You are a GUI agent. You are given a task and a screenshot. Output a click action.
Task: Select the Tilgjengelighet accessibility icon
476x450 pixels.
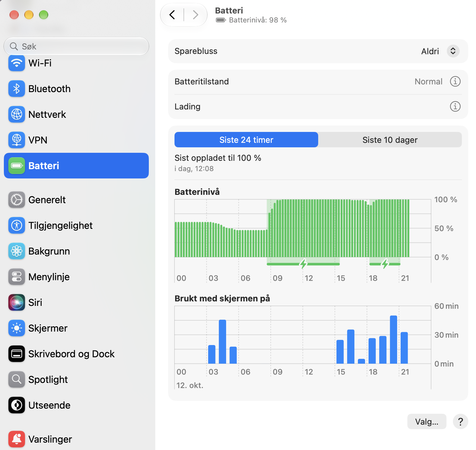point(17,225)
